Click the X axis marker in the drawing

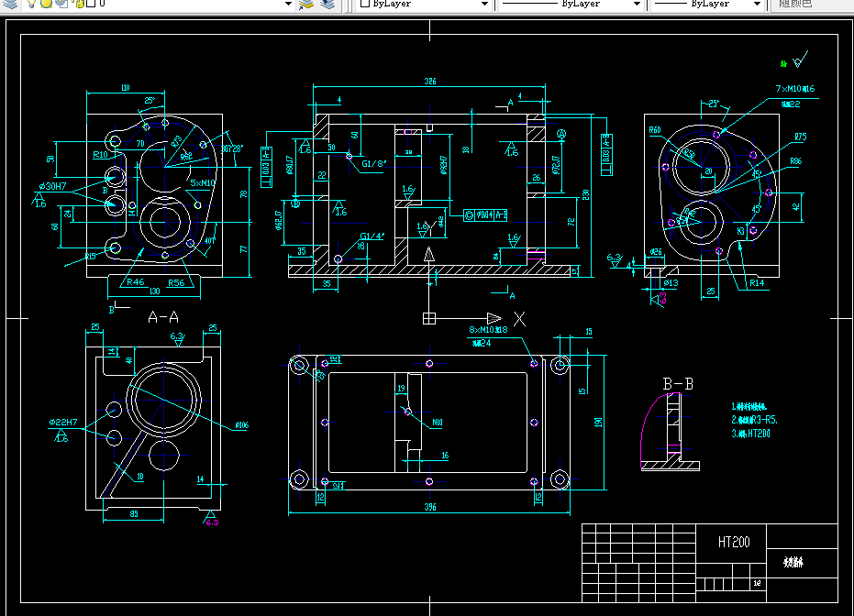pos(519,318)
